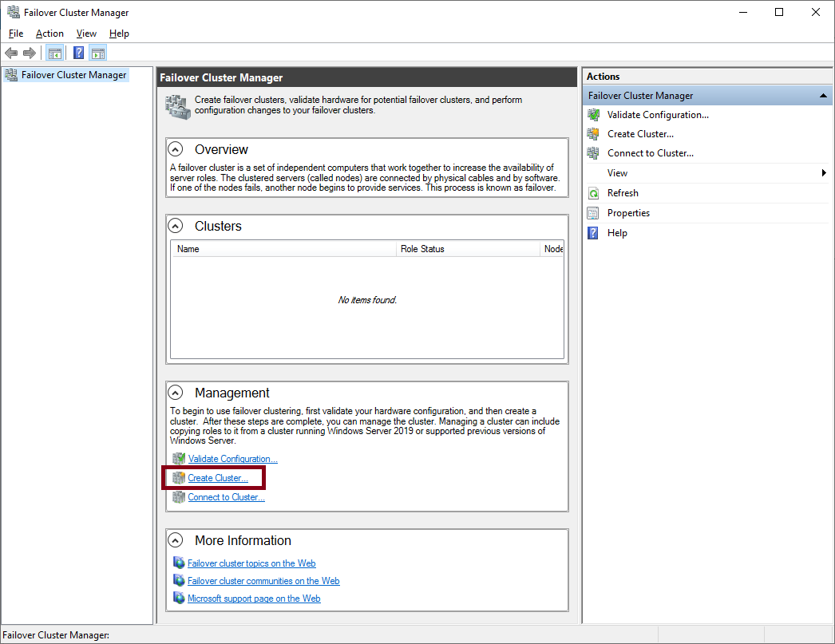This screenshot has width=835, height=644.
Task: Collapse the More Information section
Action: 175,540
